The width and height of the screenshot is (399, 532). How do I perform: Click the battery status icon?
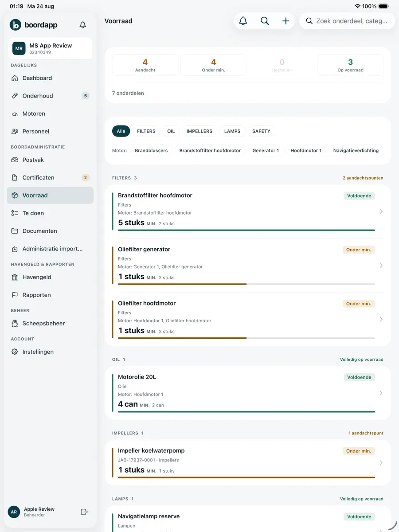[384, 6]
